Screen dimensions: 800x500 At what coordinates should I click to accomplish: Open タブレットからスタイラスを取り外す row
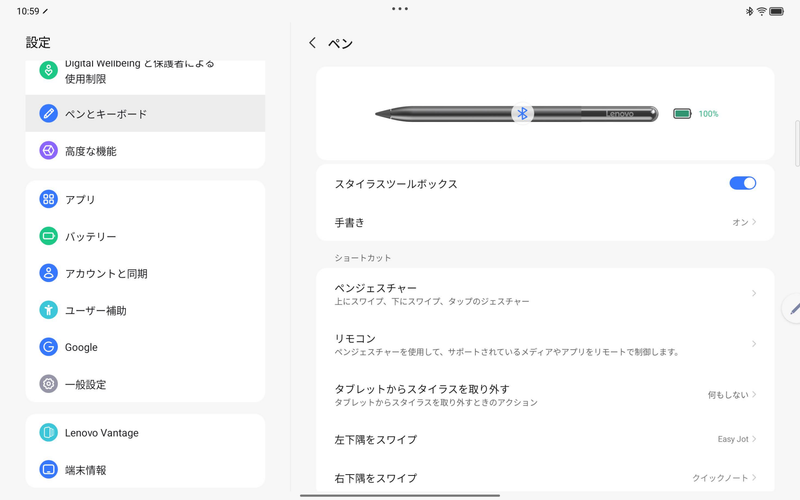[x=545, y=395]
